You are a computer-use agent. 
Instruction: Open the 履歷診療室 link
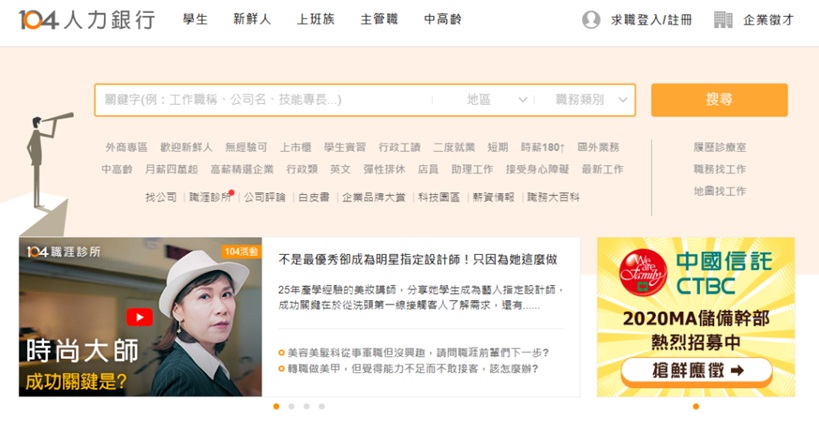[720, 147]
